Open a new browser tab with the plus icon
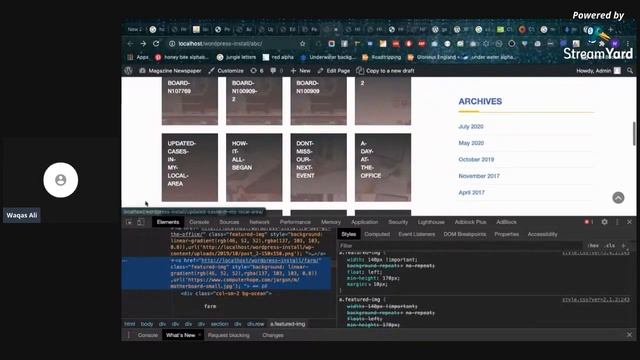Screen dimensions: 640x360 [x=611, y=29]
